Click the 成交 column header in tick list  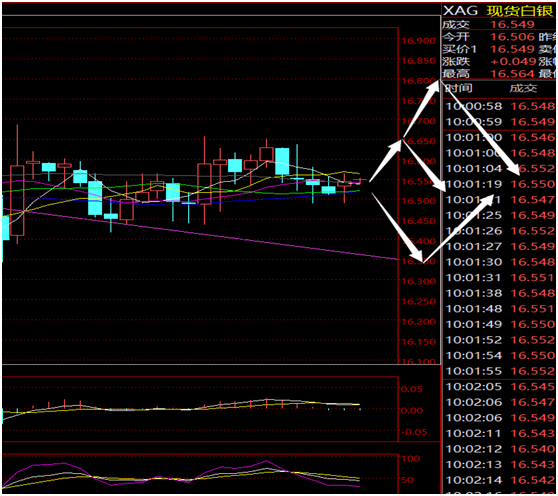pos(523,88)
